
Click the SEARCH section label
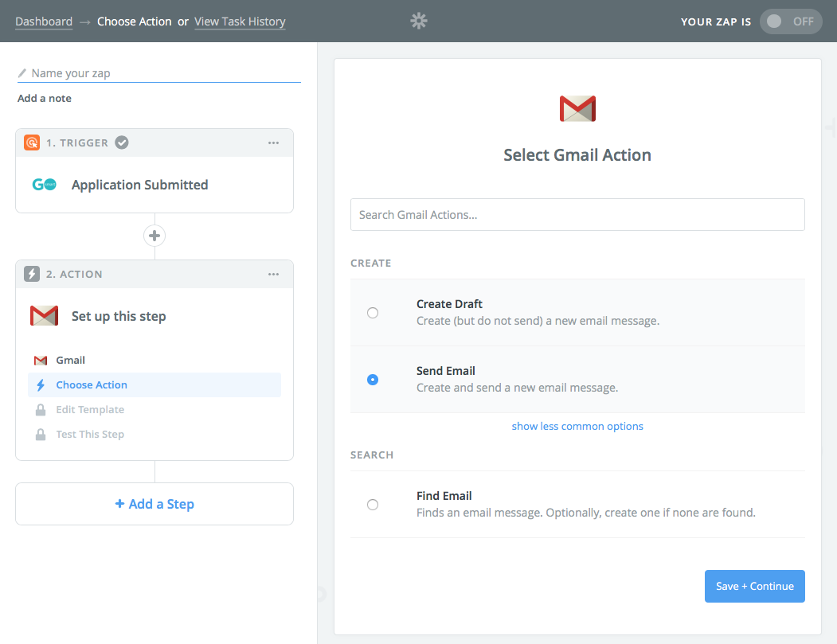[x=372, y=455]
